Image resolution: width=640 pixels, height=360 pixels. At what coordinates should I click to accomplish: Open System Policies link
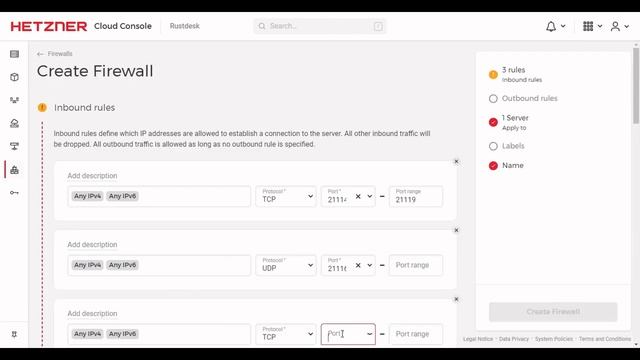point(553,339)
